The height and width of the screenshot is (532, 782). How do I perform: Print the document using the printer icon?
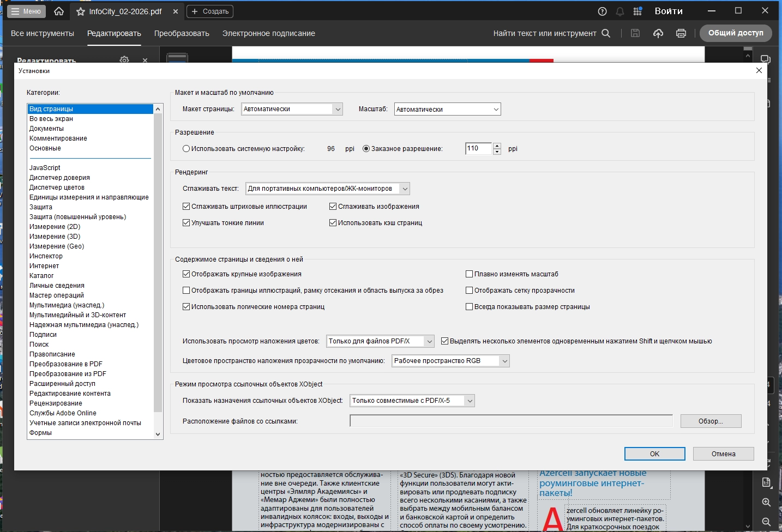click(x=681, y=33)
